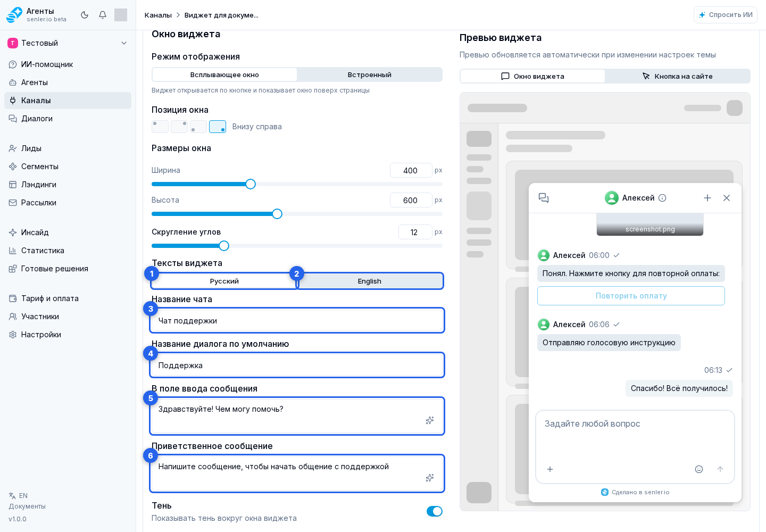Open Рассылки page

(68, 203)
